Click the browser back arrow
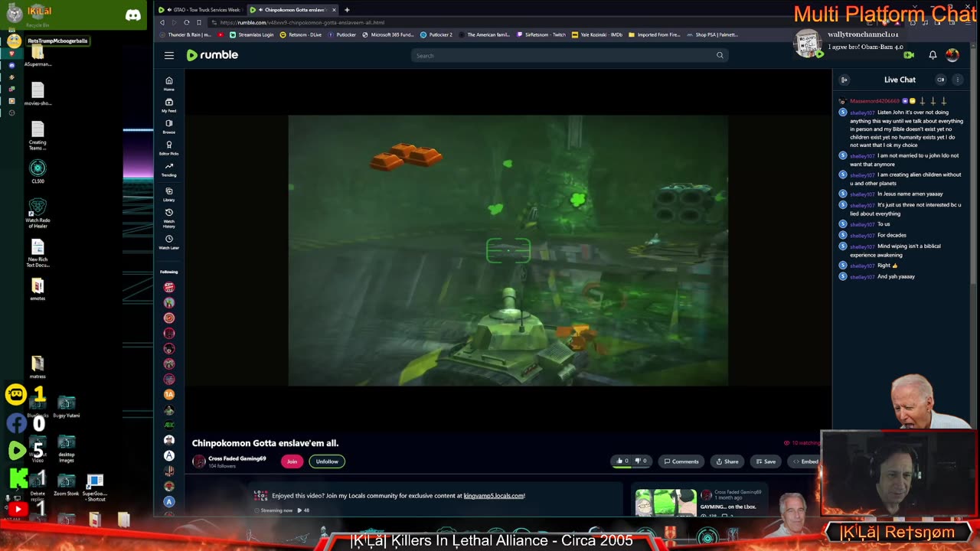The height and width of the screenshot is (551, 980). coord(162,23)
